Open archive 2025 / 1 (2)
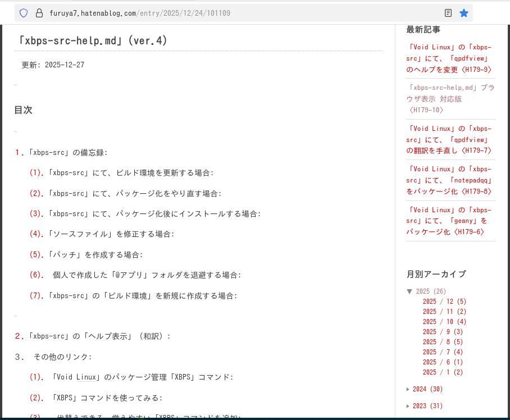 point(443,372)
